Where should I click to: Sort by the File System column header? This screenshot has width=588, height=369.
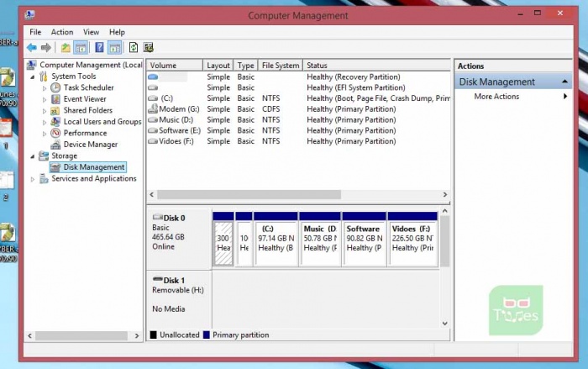280,66
